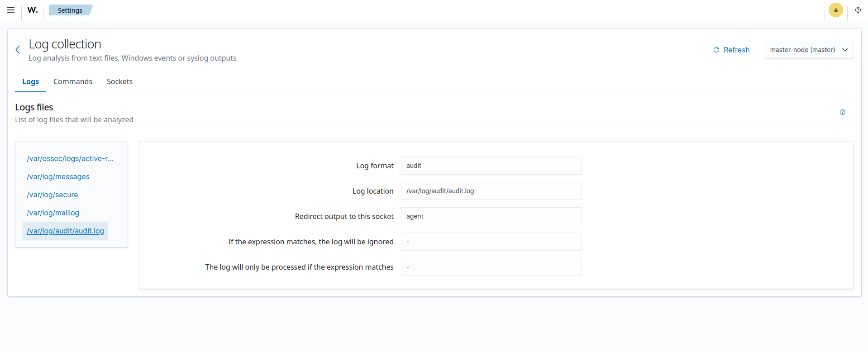Image resolution: width=868 pixels, height=352 pixels.
Task: Select /var/ossec/logs/active-r... log file
Action: point(70,158)
